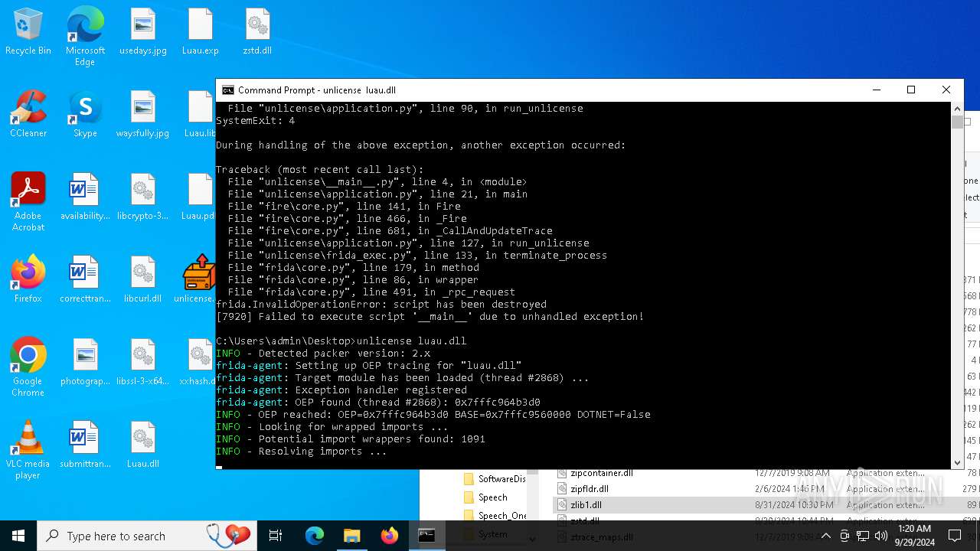This screenshot has width=980, height=551.
Task: Open Google Chrome desktop shortcut
Action: click(x=28, y=367)
